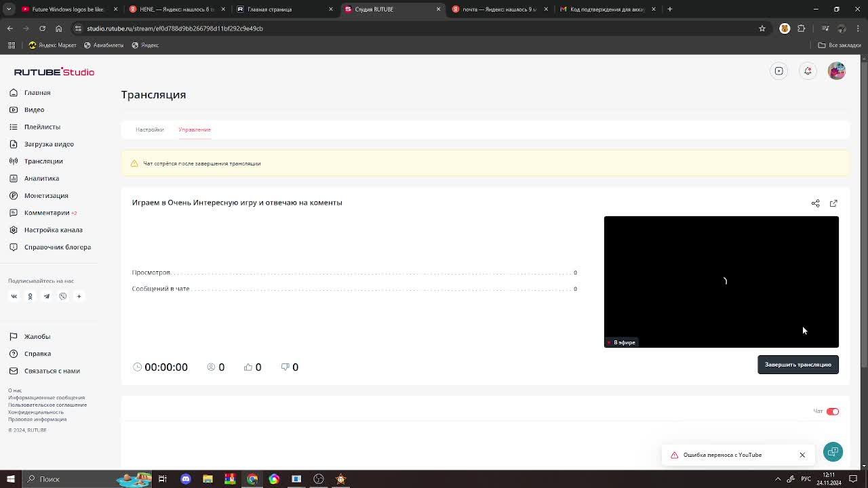Open the VK social link icon
Screen dimensions: 868x488
click(x=14, y=296)
